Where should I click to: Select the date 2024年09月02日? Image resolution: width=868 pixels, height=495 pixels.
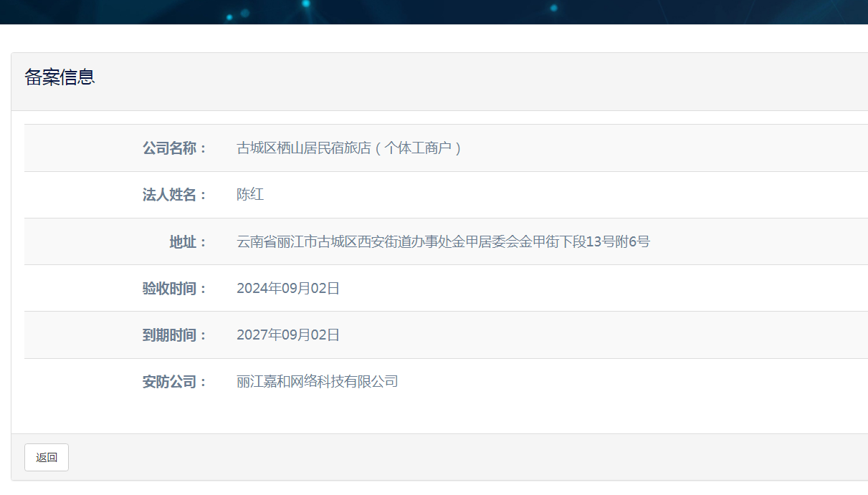pos(288,289)
